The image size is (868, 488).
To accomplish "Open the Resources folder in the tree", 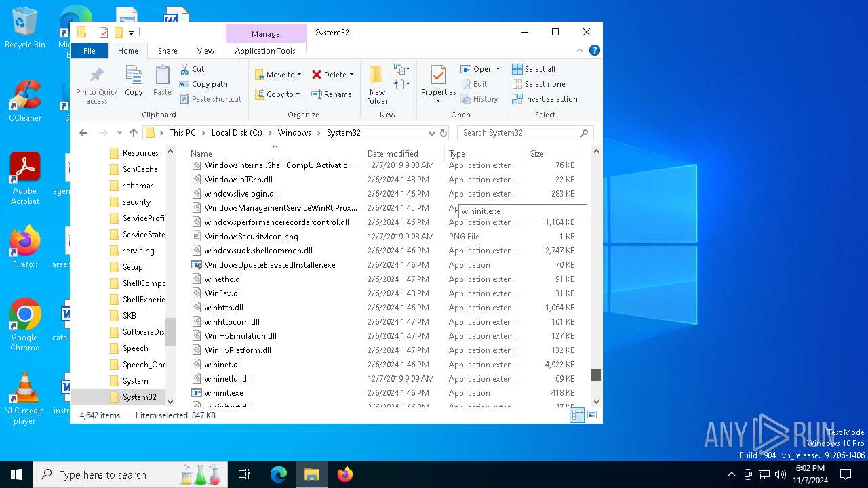I will click(x=140, y=153).
